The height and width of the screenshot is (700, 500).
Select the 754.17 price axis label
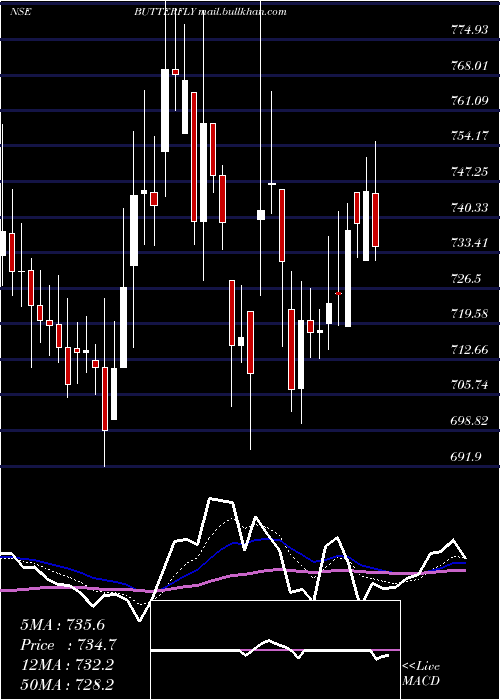pyautogui.click(x=470, y=136)
